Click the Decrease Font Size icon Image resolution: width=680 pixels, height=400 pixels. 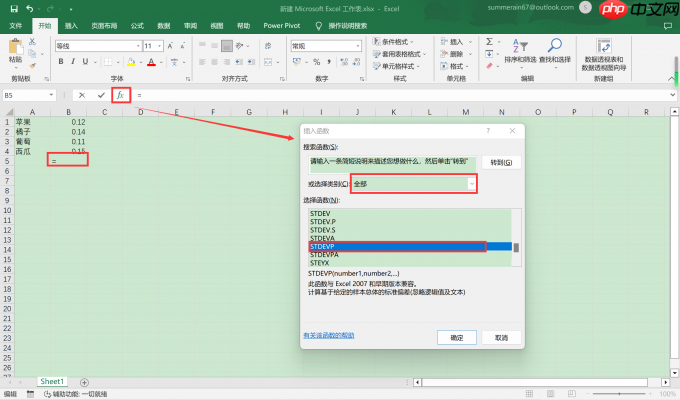183,46
